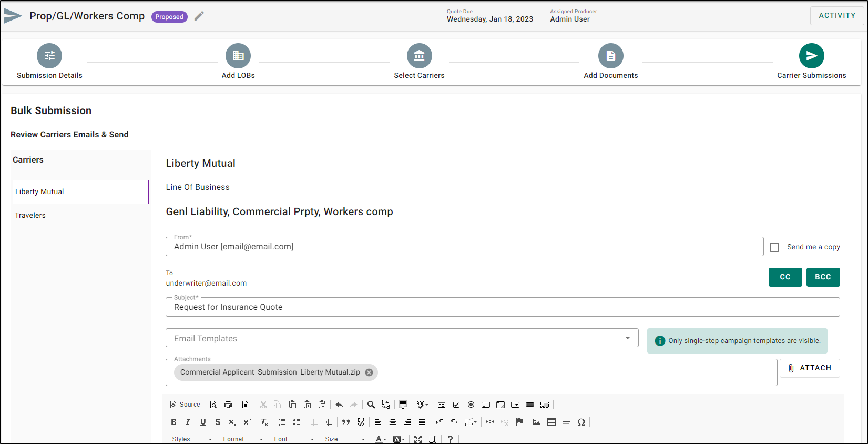
Task: Toggle Underline formatting
Action: point(203,422)
